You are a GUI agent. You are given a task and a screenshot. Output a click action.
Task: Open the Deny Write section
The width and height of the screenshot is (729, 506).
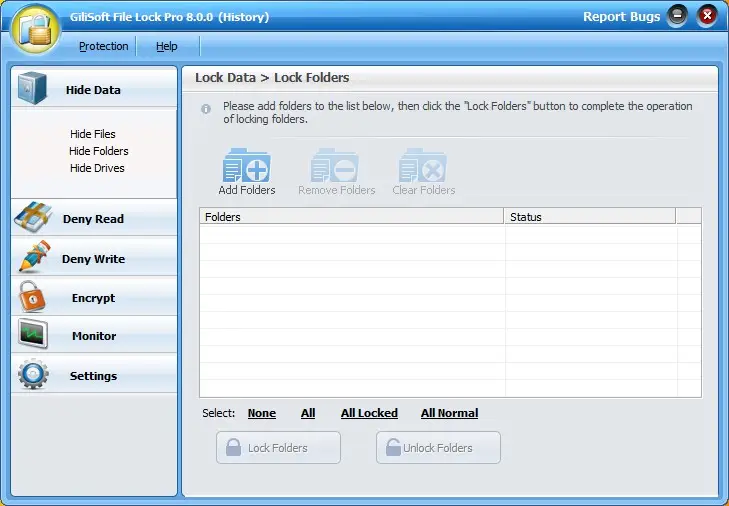coord(94,257)
